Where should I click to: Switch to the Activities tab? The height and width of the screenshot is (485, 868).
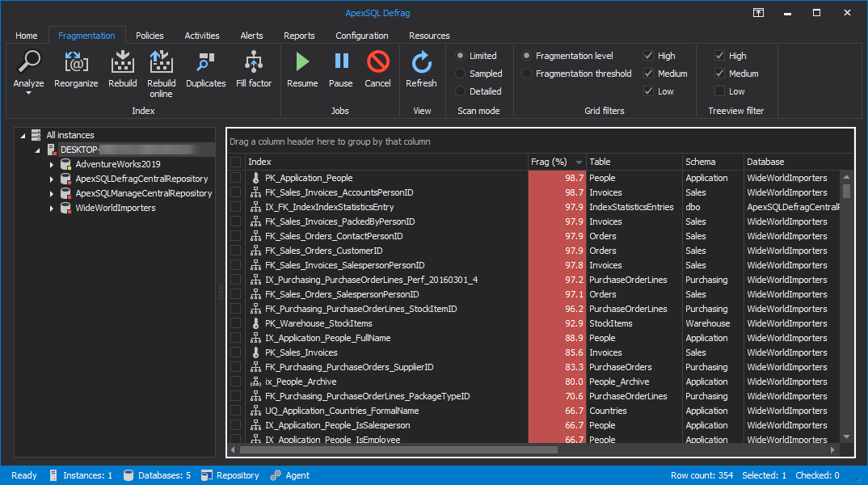point(202,36)
